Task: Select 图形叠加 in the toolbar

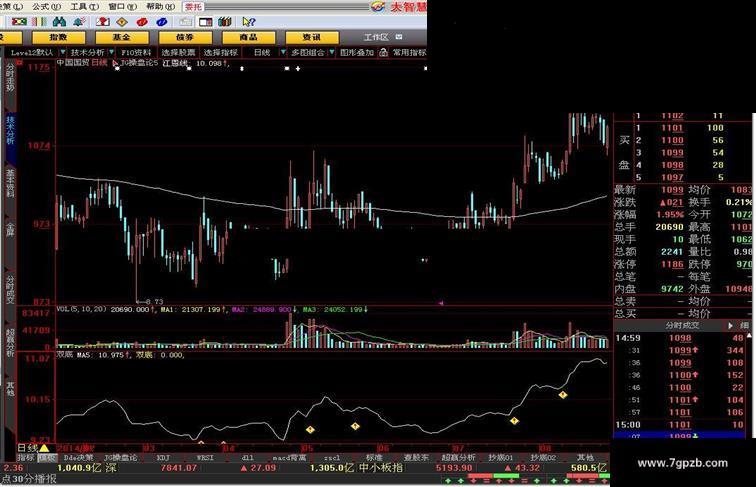Action: 357,52
